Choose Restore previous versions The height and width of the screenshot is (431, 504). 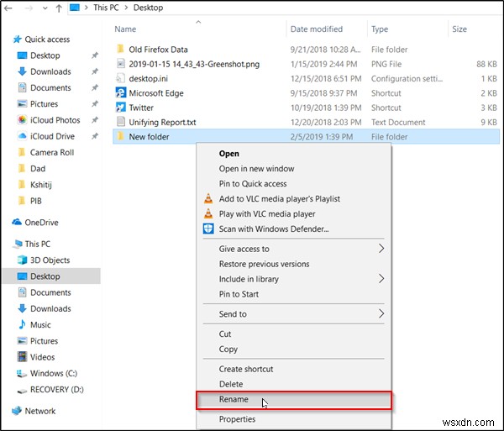[x=265, y=264]
